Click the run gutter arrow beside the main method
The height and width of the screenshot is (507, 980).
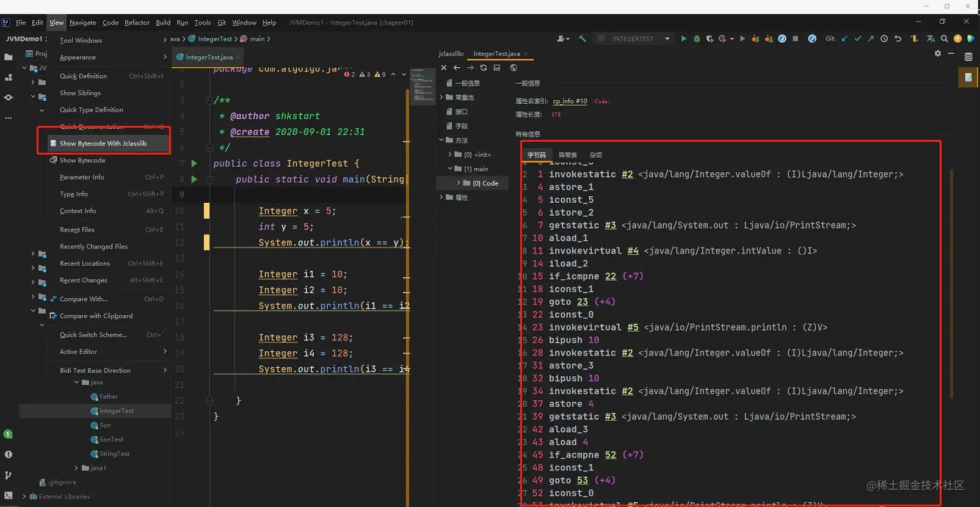coord(194,180)
